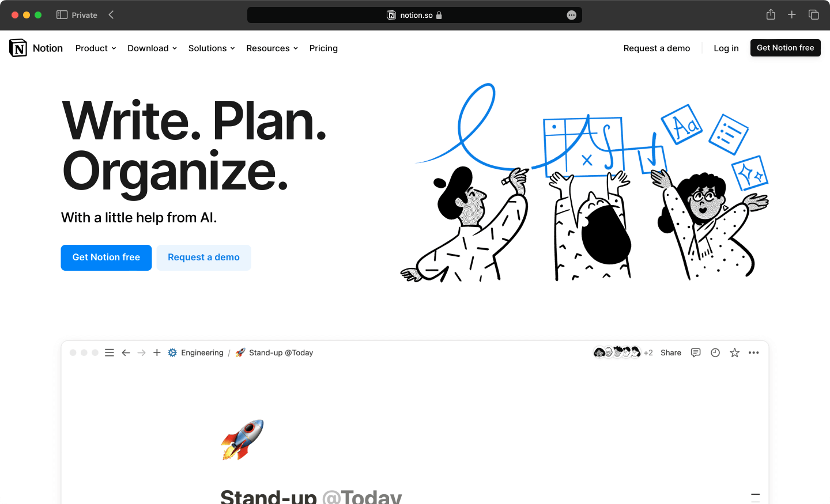Expand the Download dropdown menu

(x=152, y=48)
